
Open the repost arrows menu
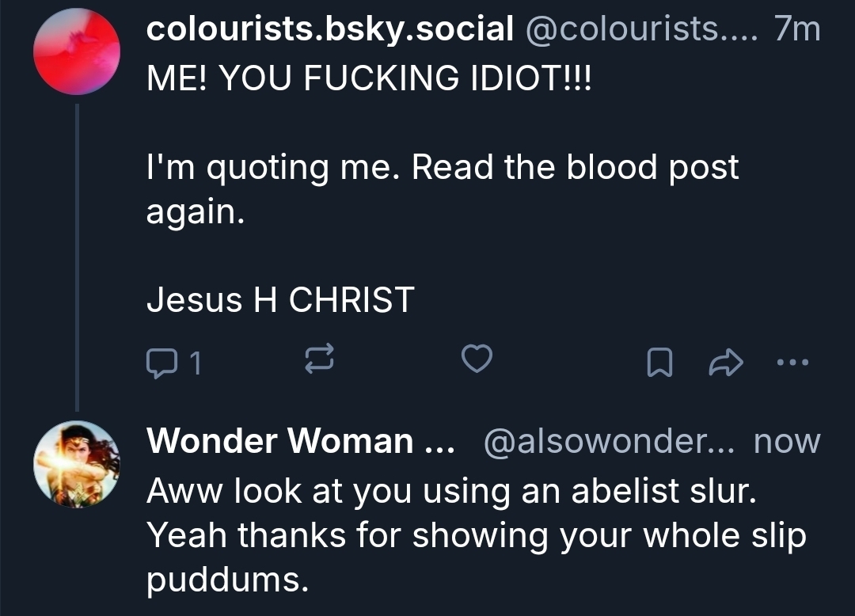[320, 361]
